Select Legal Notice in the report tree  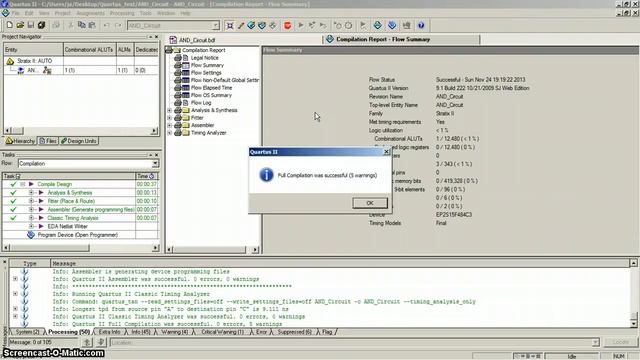tap(204, 58)
